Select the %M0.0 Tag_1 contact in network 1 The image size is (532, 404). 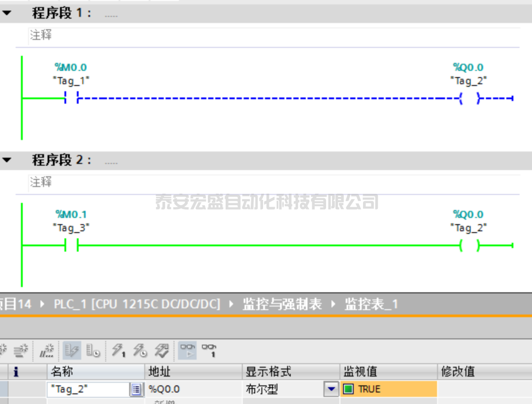click(x=71, y=98)
